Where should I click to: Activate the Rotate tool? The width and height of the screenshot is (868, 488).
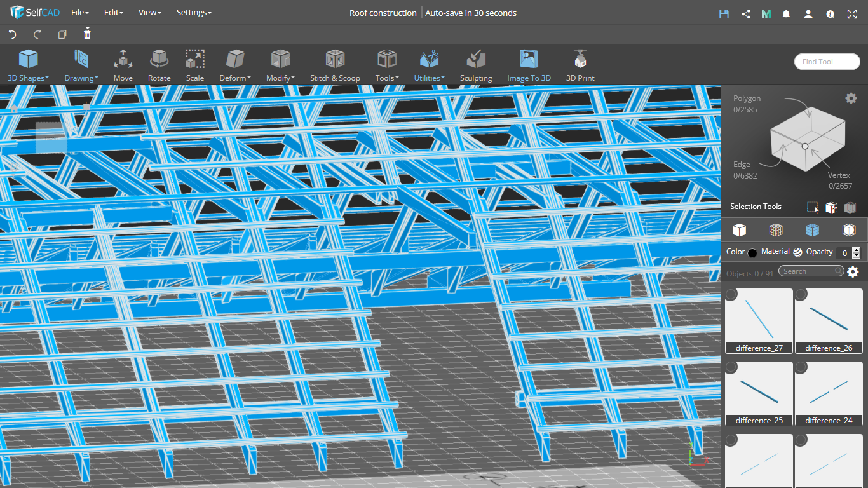[x=159, y=65]
